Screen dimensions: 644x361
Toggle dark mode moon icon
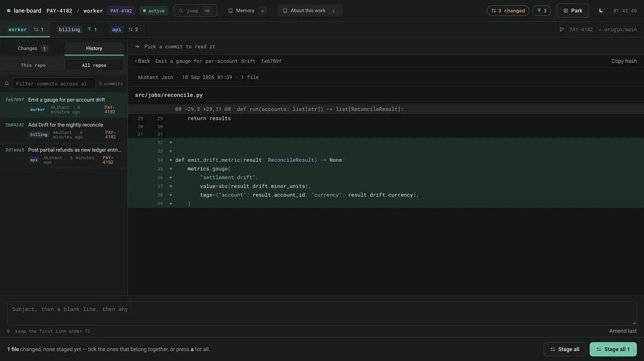click(601, 11)
